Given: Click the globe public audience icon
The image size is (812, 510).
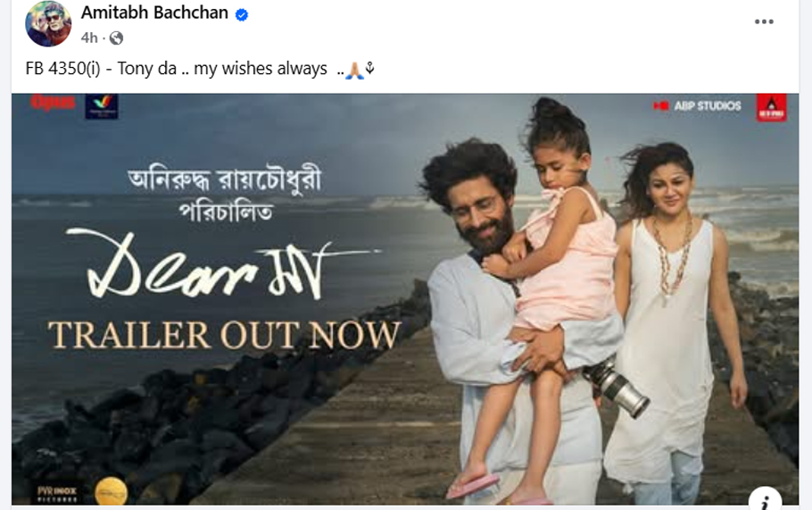Looking at the screenshot, I should click(x=117, y=38).
